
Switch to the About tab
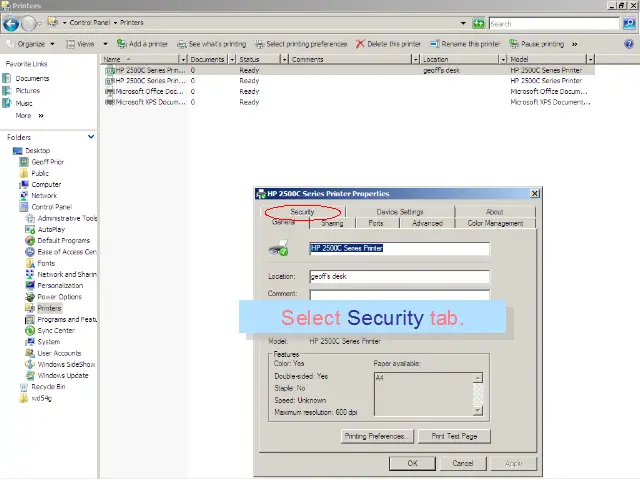(x=495, y=212)
